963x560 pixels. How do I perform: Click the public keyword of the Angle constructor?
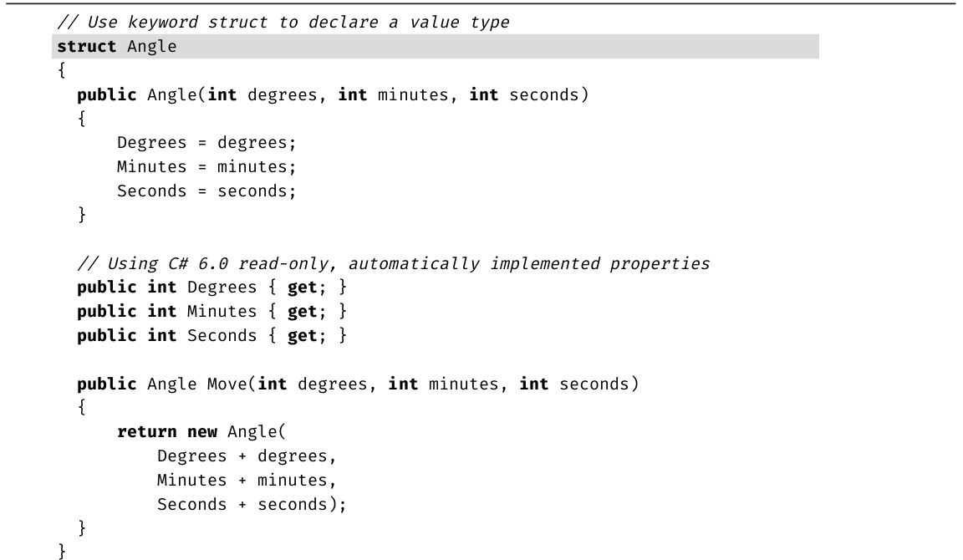pos(106,95)
